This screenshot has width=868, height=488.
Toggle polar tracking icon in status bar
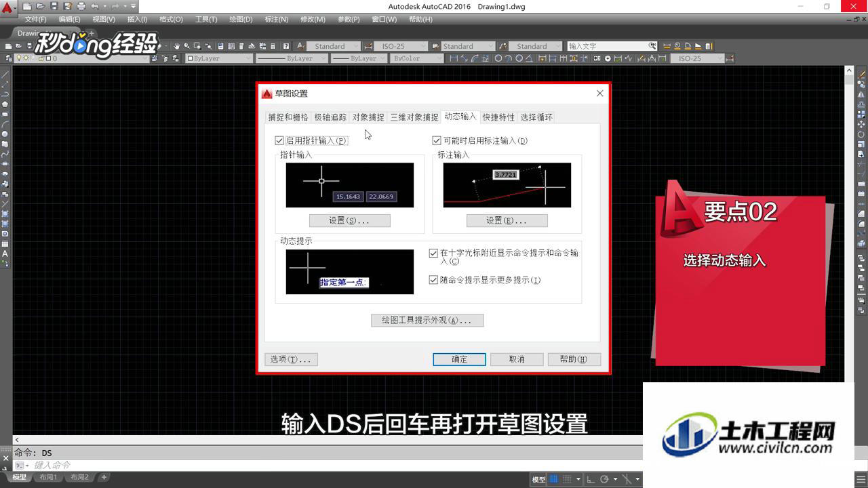pos(604,479)
